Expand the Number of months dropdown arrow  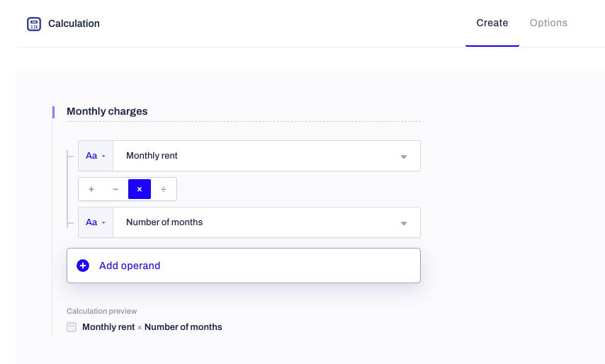[x=404, y=223]
